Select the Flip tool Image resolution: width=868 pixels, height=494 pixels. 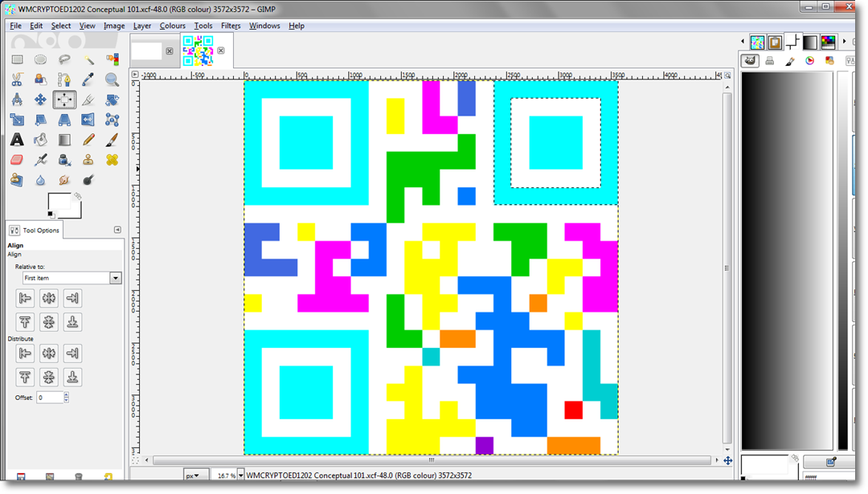click(x=88, y=120)
